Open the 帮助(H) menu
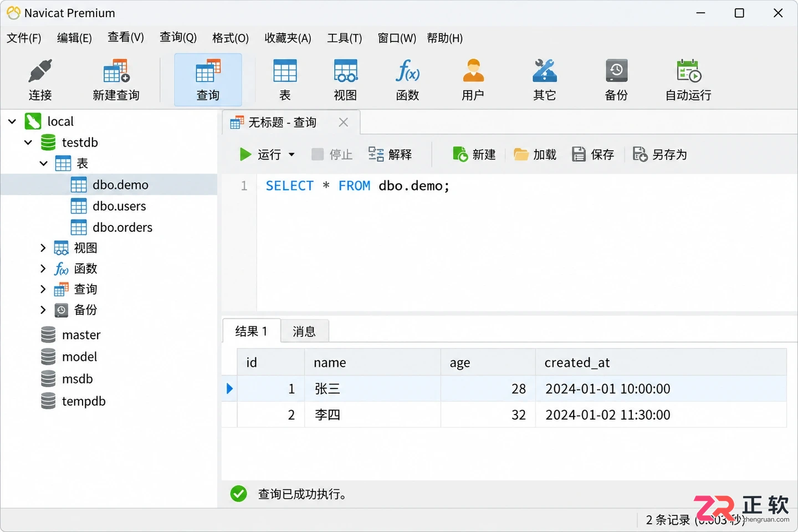The image size is (798, 532). (444, 38)
